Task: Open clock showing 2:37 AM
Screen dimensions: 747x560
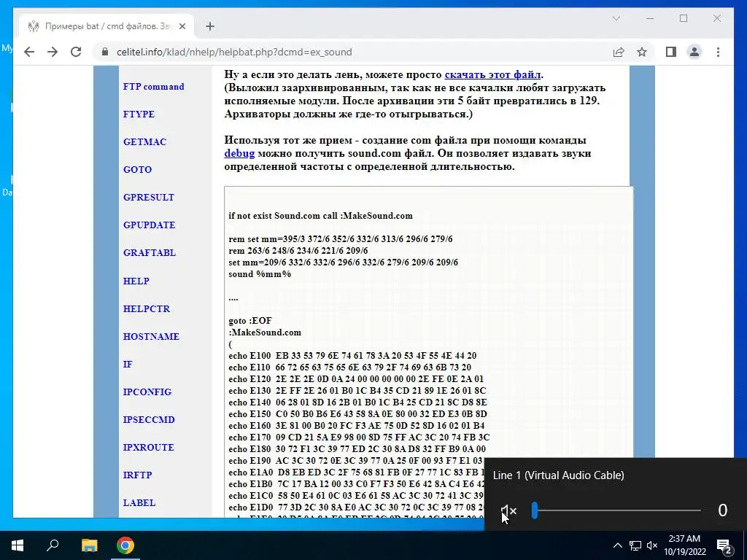Action: point(684,545)
